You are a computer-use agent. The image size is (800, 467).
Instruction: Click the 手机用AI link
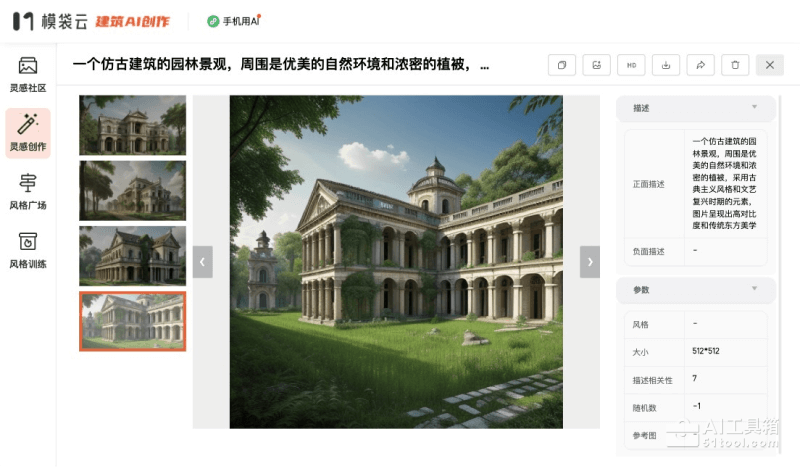[234, 21]
